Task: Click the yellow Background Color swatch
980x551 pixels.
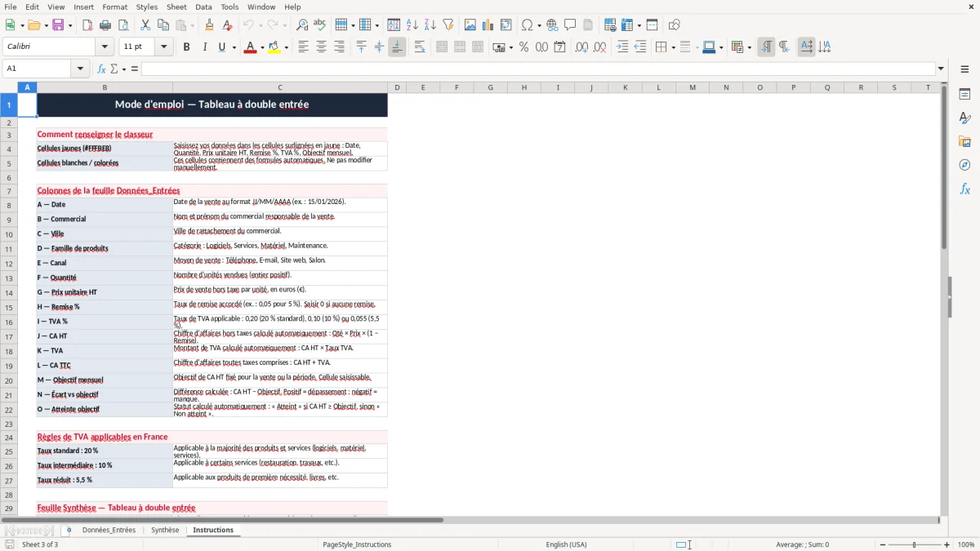Action: [x=274, y=47]
